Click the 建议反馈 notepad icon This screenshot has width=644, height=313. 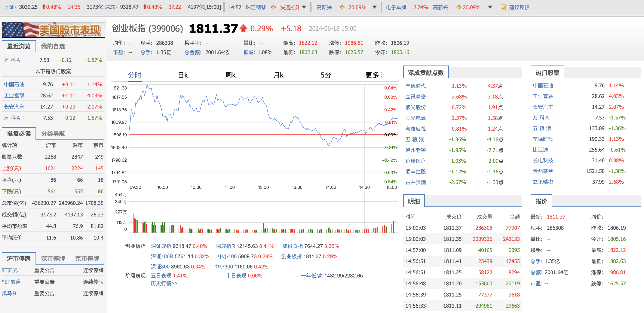[x=503, y=7]
